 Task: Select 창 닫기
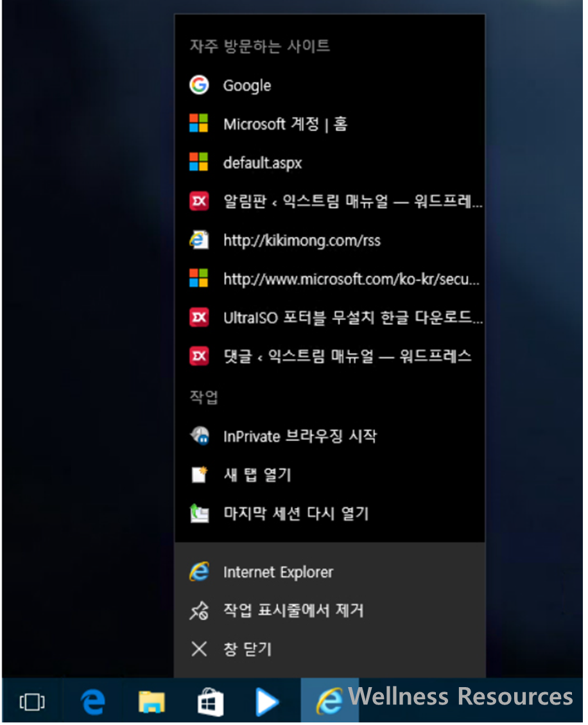(329, 649)
